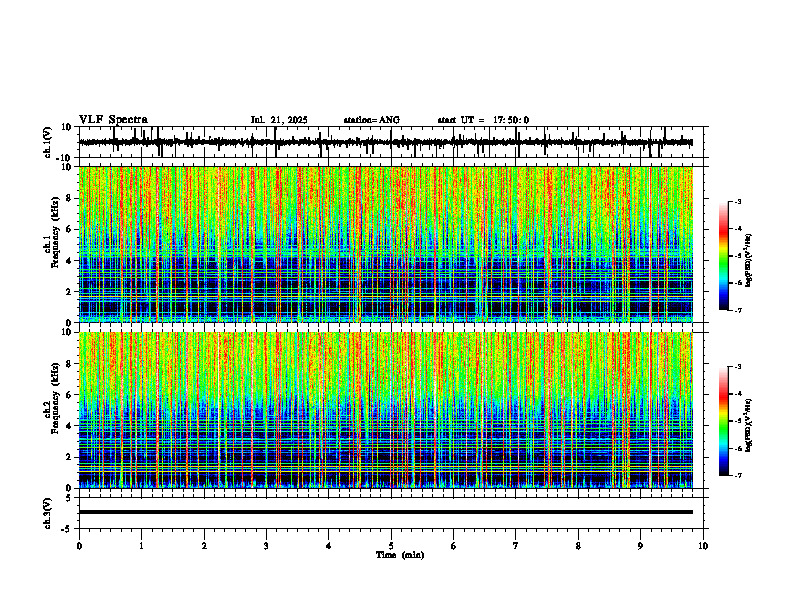Click the ch.1 spectrogram plot
The image size is (792, 612).
(386, 244)
